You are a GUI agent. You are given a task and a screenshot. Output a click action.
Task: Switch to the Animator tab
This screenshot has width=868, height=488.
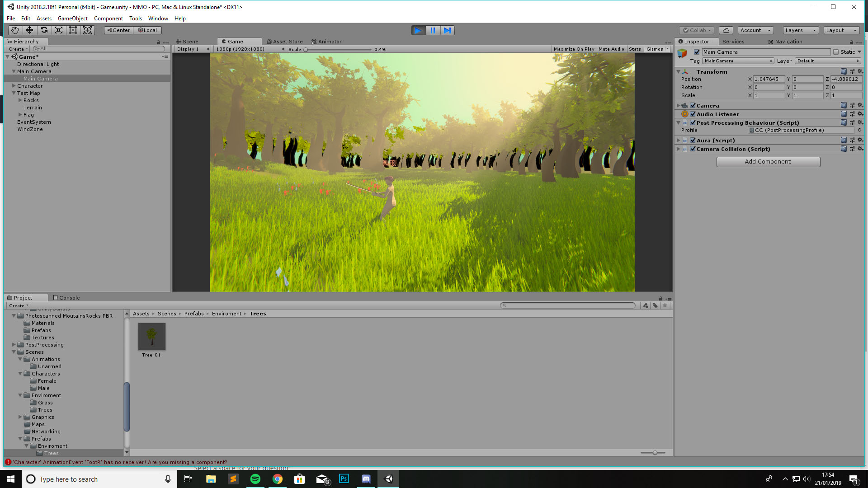click(326, 42)
